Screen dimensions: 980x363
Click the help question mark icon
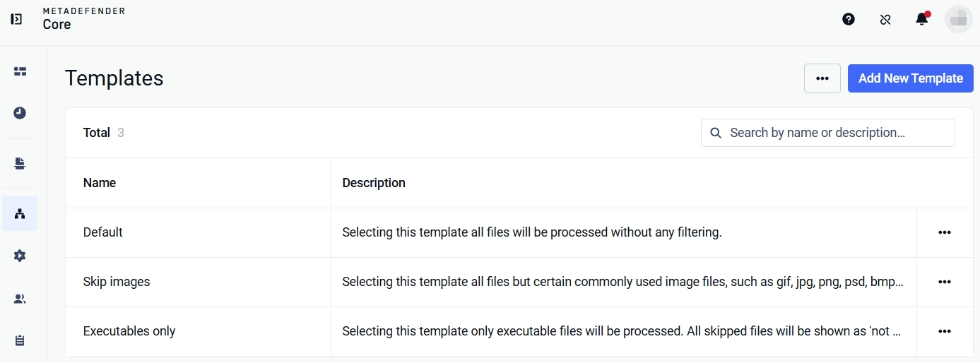(x=849, y=19)
